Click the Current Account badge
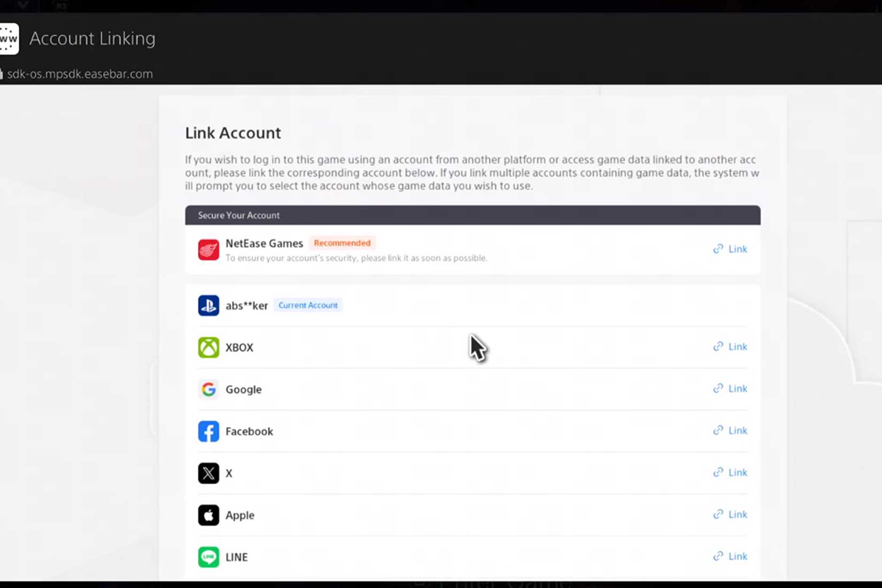 point(308,305)
